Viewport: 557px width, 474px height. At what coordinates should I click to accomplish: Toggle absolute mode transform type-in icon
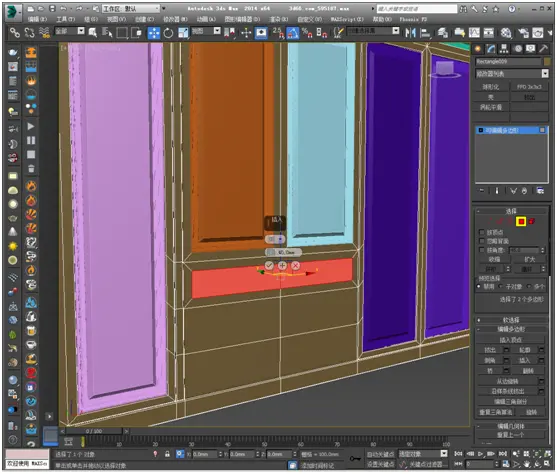[x=180, y=454]
